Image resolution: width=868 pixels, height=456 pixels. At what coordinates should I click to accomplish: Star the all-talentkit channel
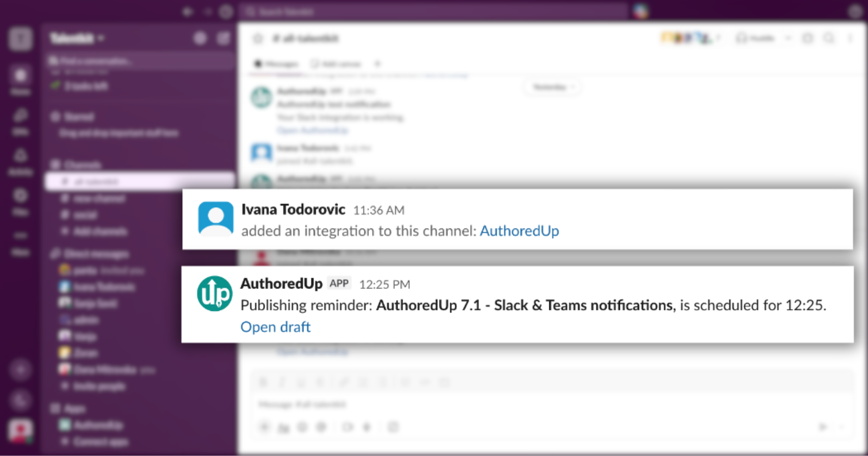257,39
